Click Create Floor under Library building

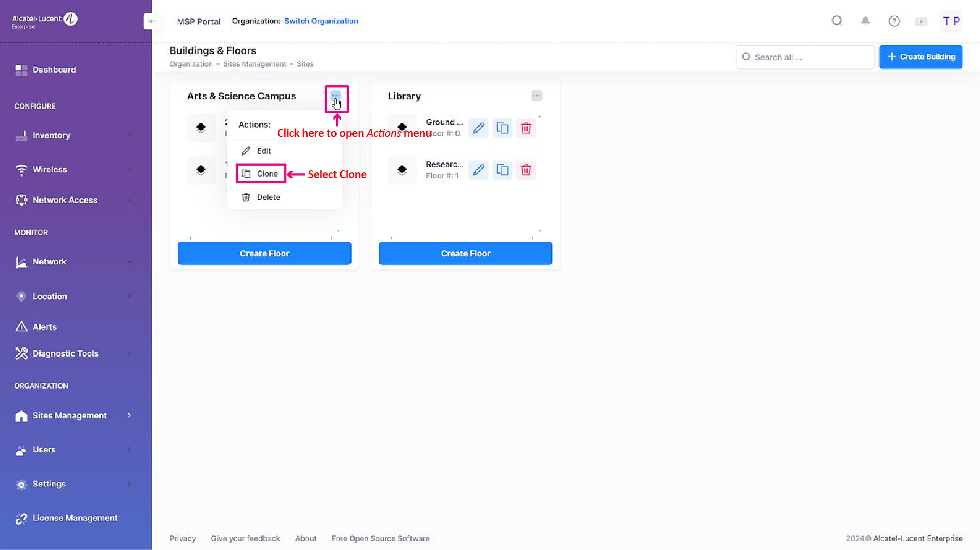click(x=465, y=253)
